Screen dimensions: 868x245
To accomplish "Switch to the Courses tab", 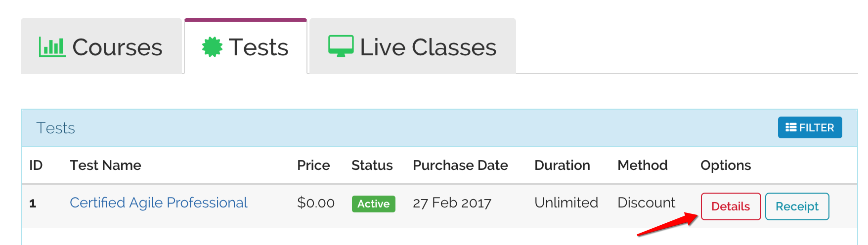I will (x=101, y=46).
